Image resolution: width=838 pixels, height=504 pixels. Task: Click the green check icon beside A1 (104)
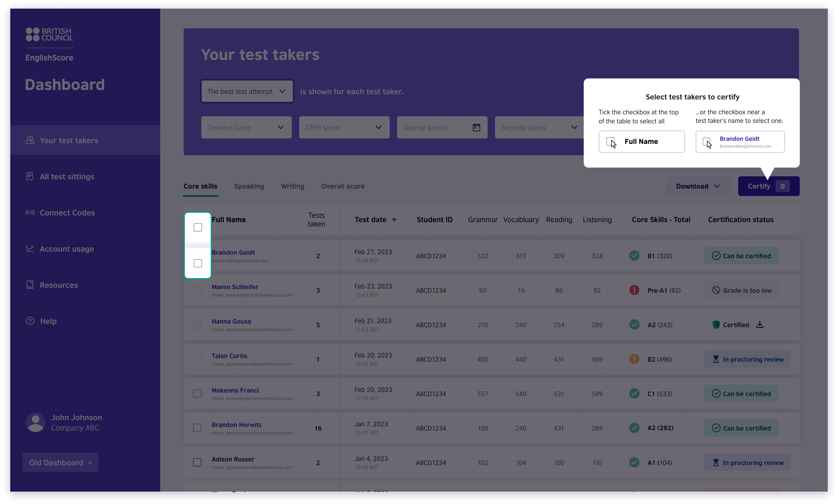(x=634, y=462)
